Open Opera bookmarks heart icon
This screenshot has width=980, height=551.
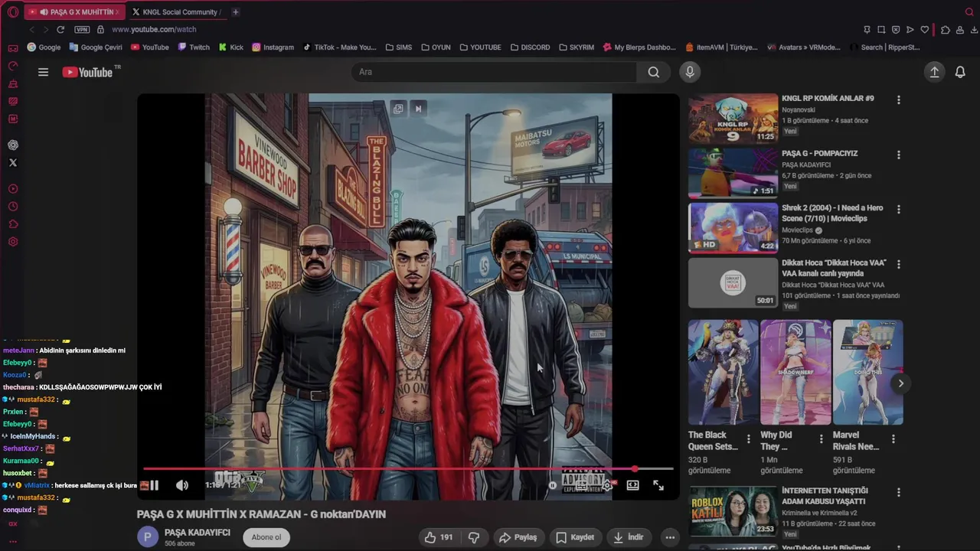point(925,30)
